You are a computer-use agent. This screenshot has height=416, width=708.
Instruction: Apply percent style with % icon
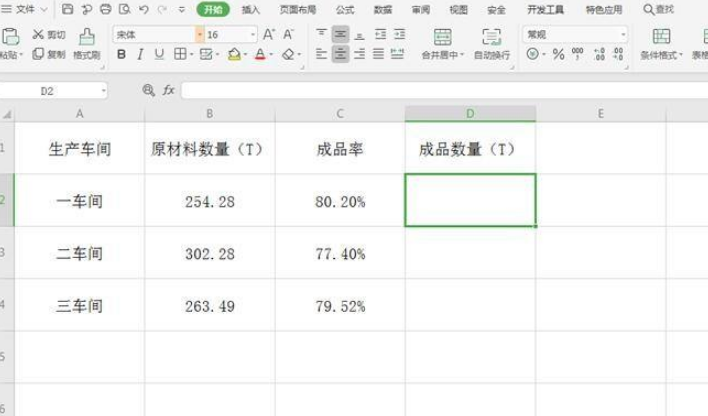point(558,54)
